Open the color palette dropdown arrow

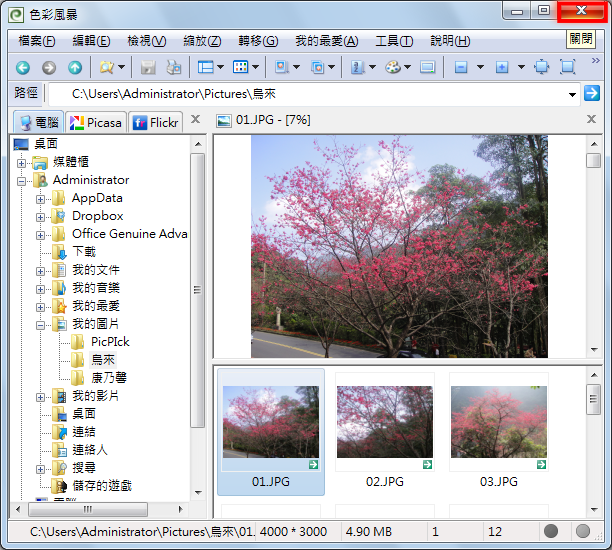pyautogui.click(x=407, y=67)
